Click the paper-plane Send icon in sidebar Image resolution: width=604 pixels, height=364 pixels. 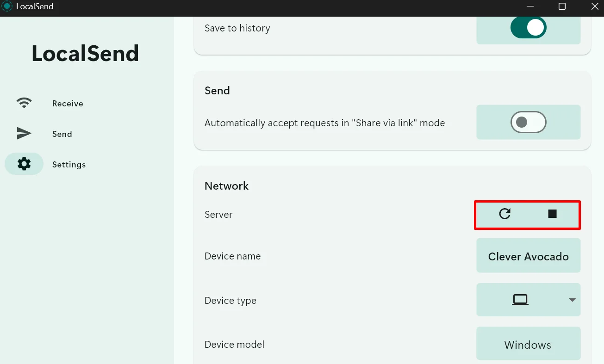pyautogui.click(x=24, y=134)
